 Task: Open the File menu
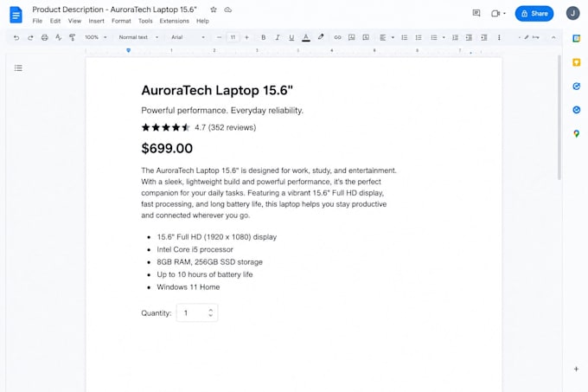pos(37,21)
